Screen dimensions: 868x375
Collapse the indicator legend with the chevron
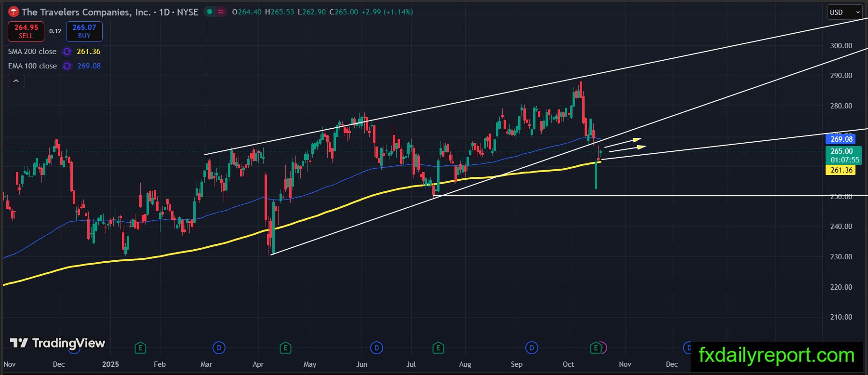16,81
